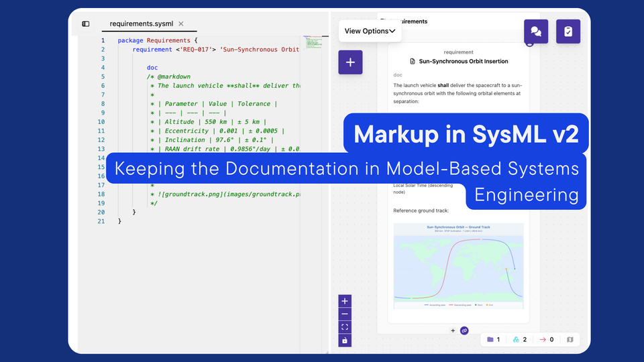This screenshot has height=362, width=644.
Task: Open the View Options dropdown
Action: (370, 31)
